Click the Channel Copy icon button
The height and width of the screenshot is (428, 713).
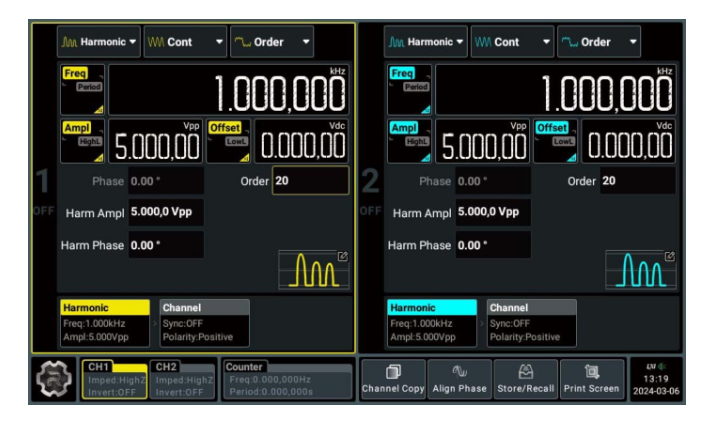coord(393,379)
